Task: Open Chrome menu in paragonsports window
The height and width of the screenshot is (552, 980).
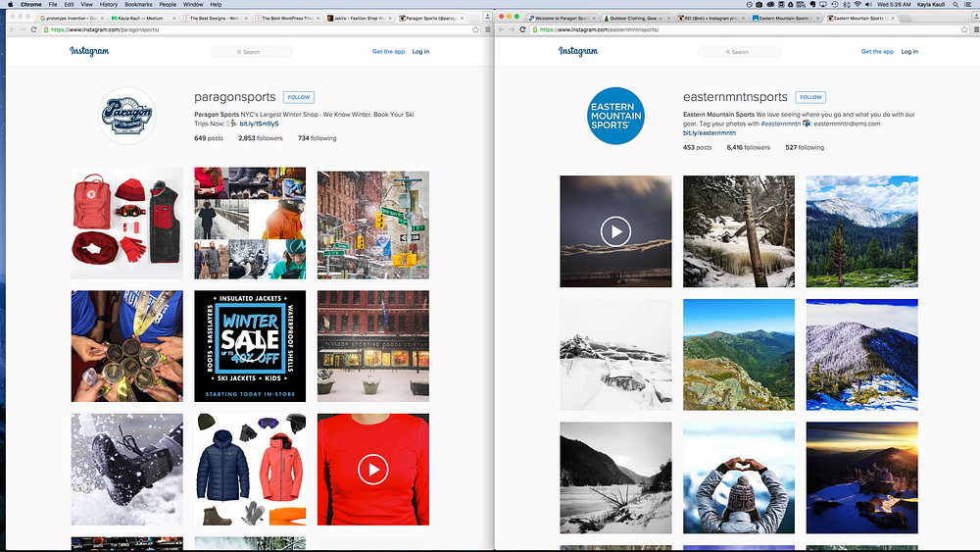Action: tap(487, 29)
